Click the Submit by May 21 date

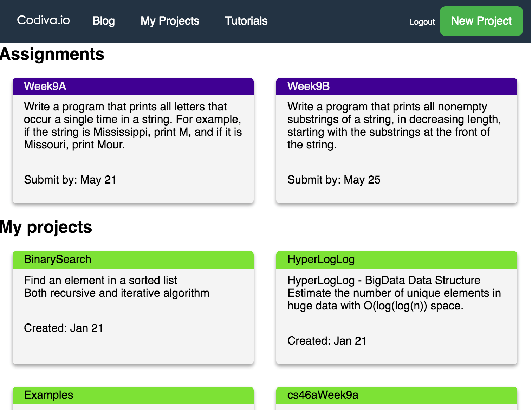click(x=70, y=180)
